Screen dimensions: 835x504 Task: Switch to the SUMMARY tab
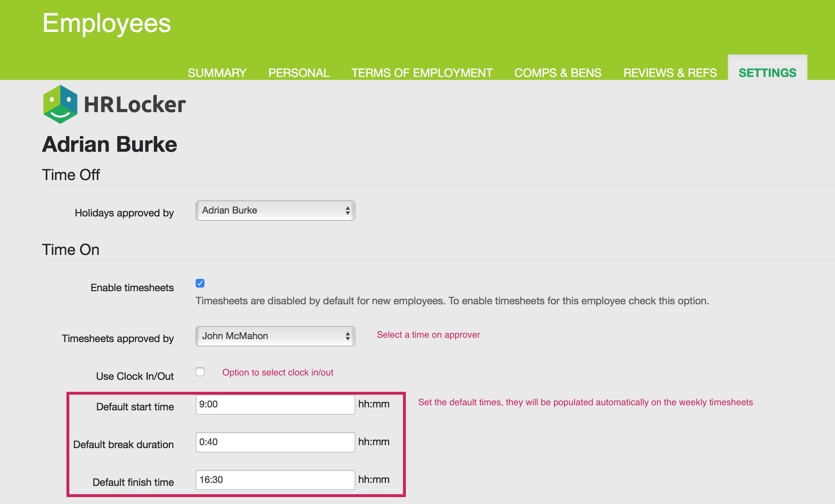pos(217,73)
